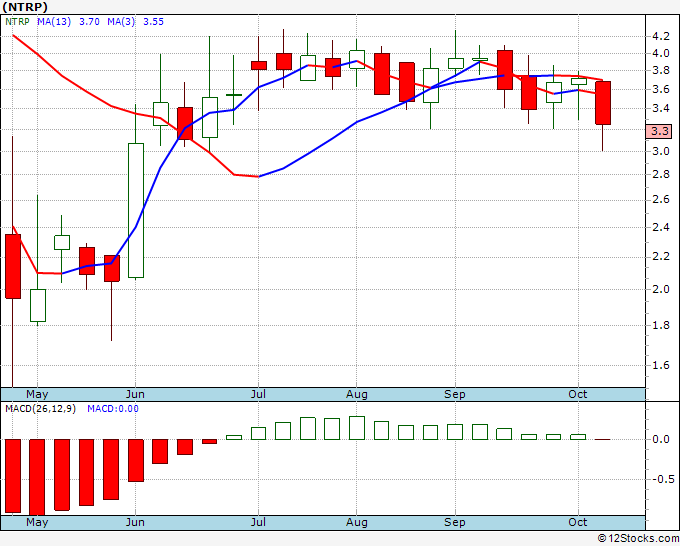Click the 4.0 price axis label
Viewport: 680px width, 546px height.
coord(660,53)
